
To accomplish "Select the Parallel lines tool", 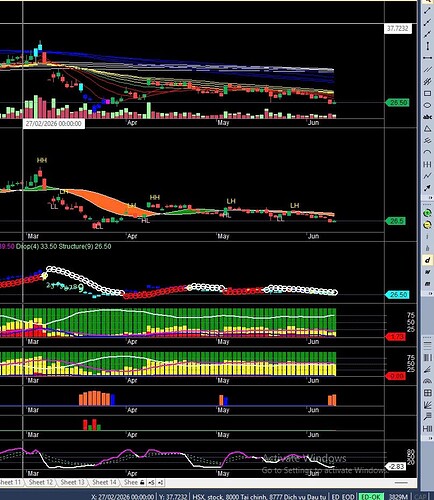I will click(x=427, y=70).
